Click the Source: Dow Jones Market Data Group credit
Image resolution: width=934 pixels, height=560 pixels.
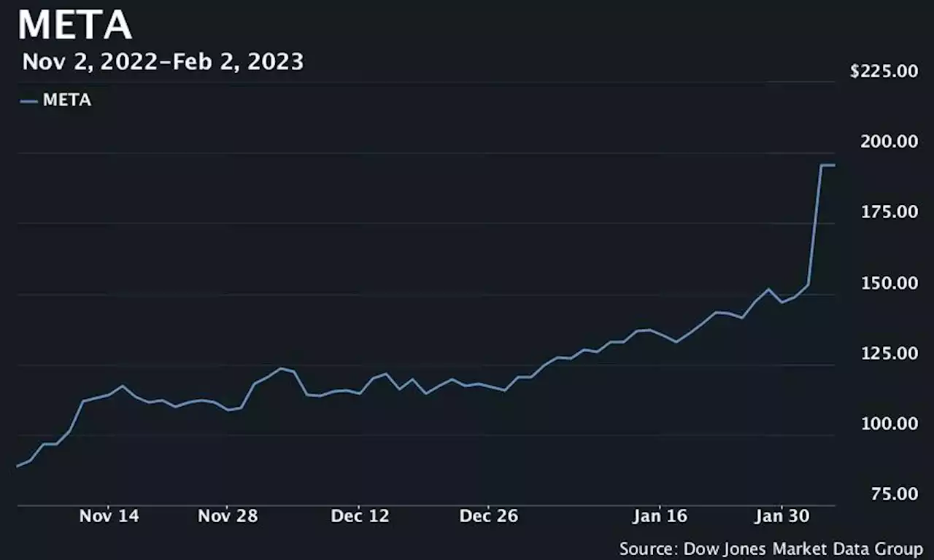pos(771,548)
